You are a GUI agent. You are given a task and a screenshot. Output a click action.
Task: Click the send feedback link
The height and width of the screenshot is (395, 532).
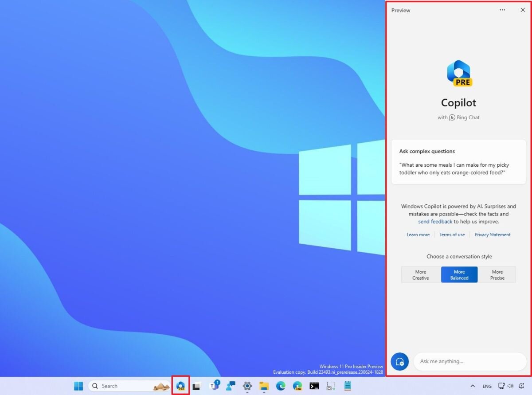click(435, 221)
